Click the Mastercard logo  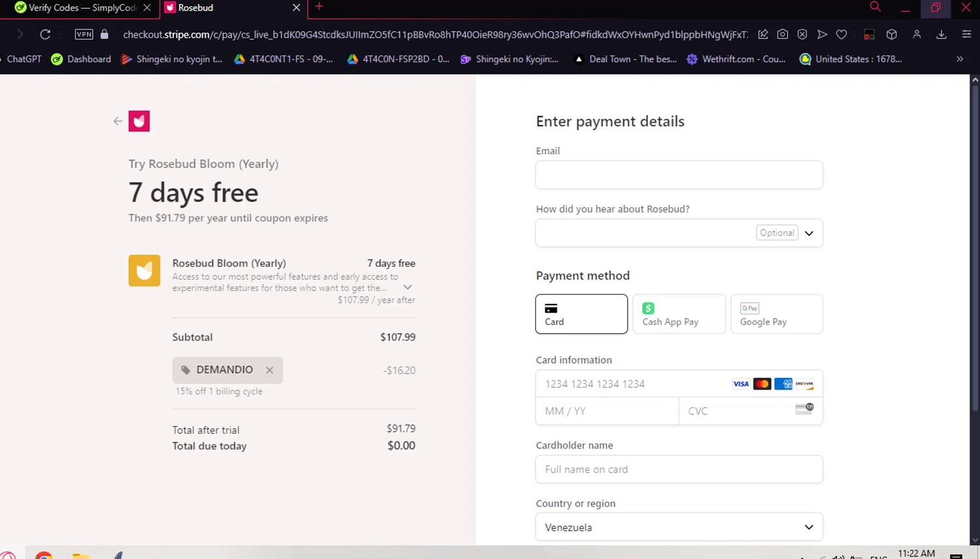(x=762, y=384)
